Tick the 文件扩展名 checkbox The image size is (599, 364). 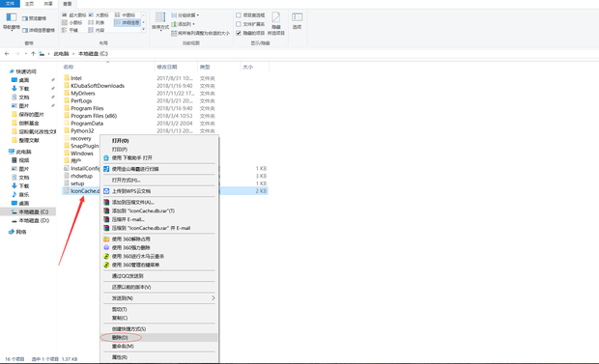pyautogui.click(x=239, y=24)
